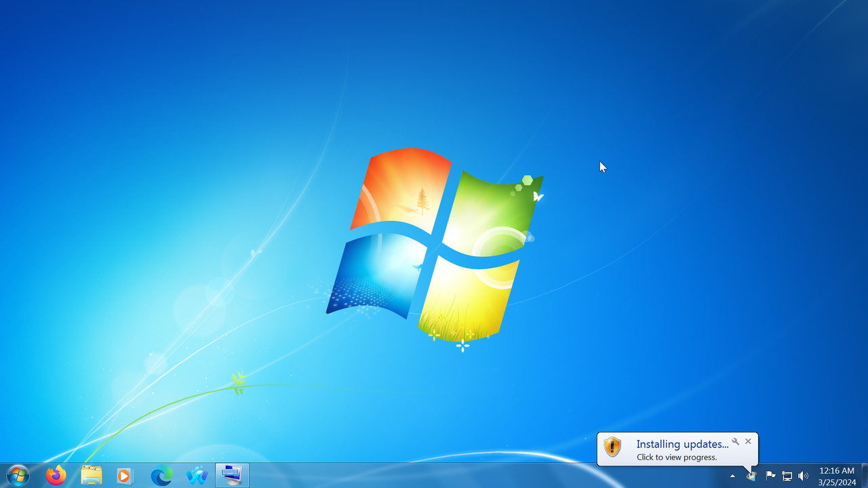Open the balloon's wrench settings icon

coord(735,441)
